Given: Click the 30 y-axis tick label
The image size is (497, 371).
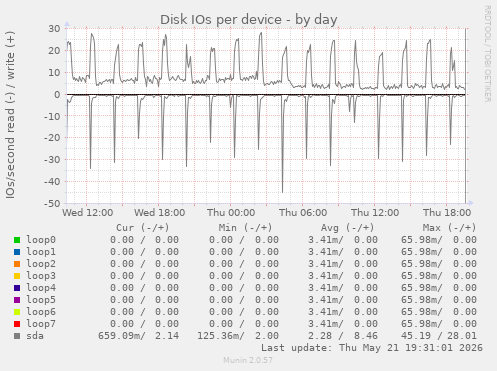Looking at the screenshot, I should (54, 29).
